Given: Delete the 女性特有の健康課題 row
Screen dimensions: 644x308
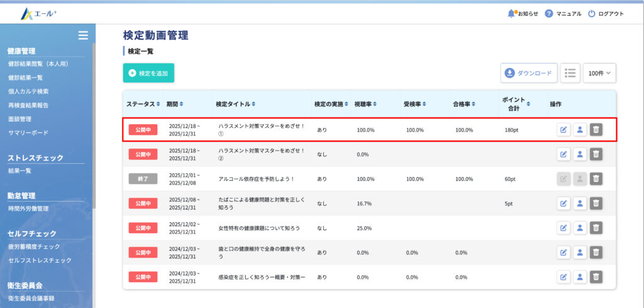Looking at the screenshot, I should coord(596,228).
